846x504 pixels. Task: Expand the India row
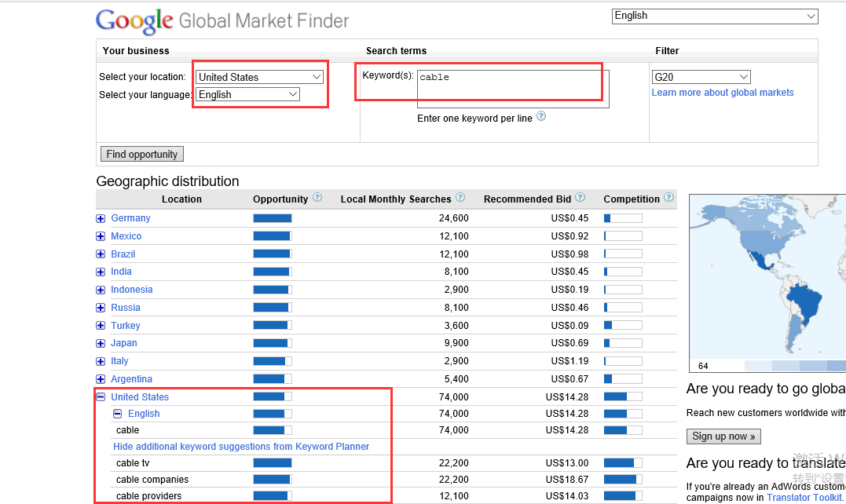[101, 272]
